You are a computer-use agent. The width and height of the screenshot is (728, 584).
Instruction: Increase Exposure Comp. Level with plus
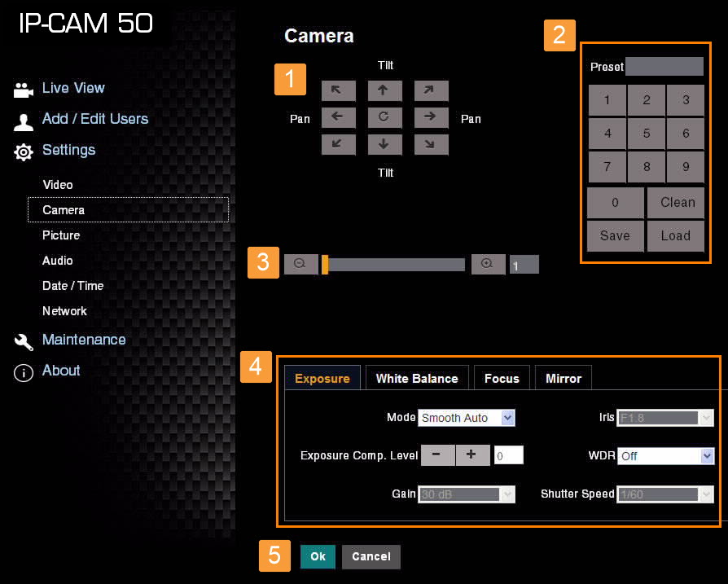point(472,455)
